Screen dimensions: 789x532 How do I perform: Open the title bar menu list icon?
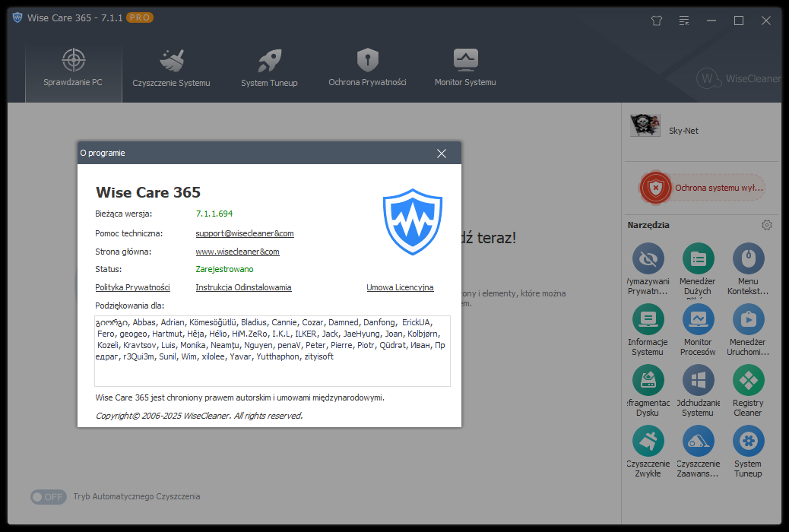tap(684, 21)
